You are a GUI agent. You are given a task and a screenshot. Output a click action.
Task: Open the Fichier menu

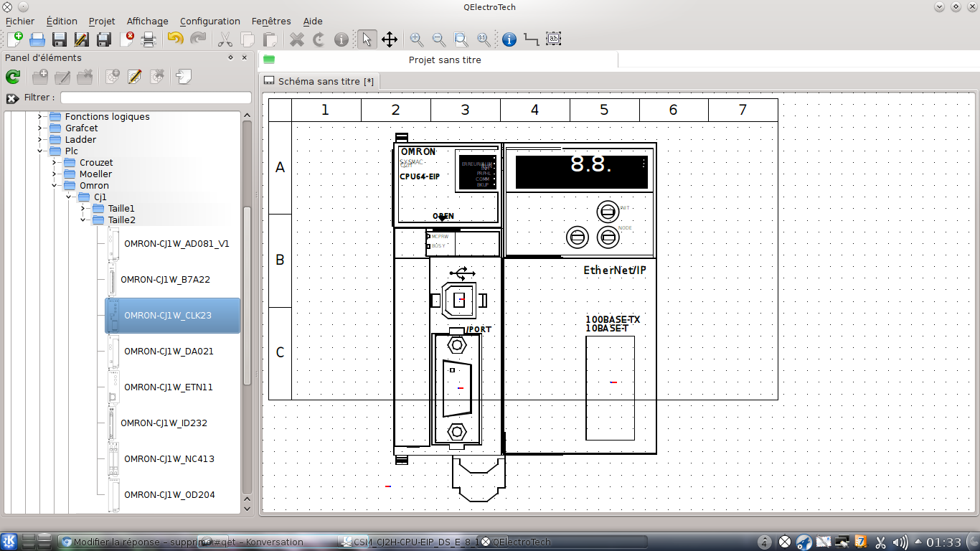[19, 21]
